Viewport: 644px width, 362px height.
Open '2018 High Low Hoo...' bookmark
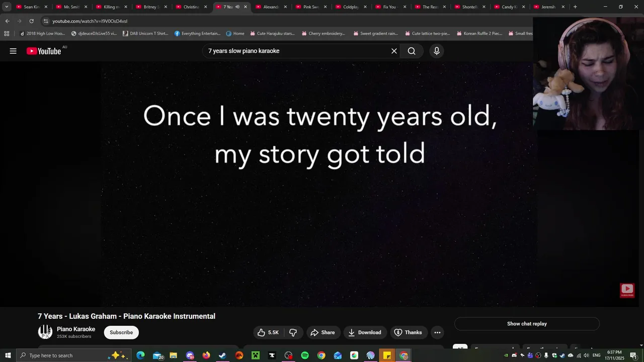(x=42, y=34)
